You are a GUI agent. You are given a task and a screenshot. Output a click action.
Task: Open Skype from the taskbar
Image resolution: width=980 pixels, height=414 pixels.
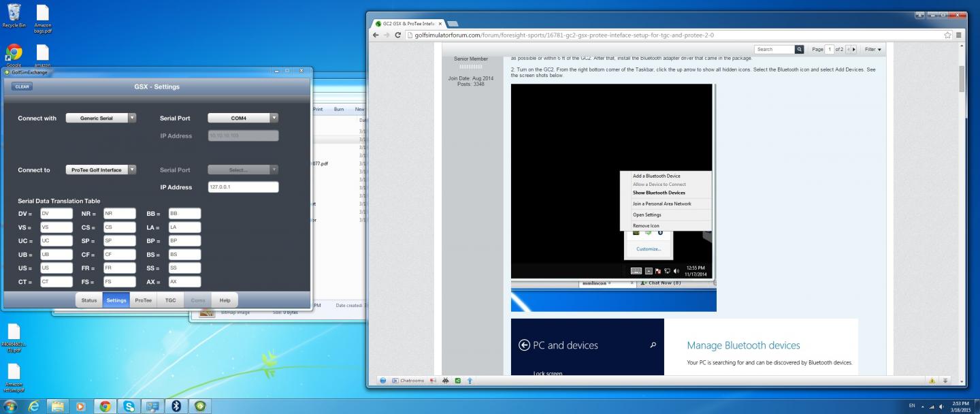point(129,407)
